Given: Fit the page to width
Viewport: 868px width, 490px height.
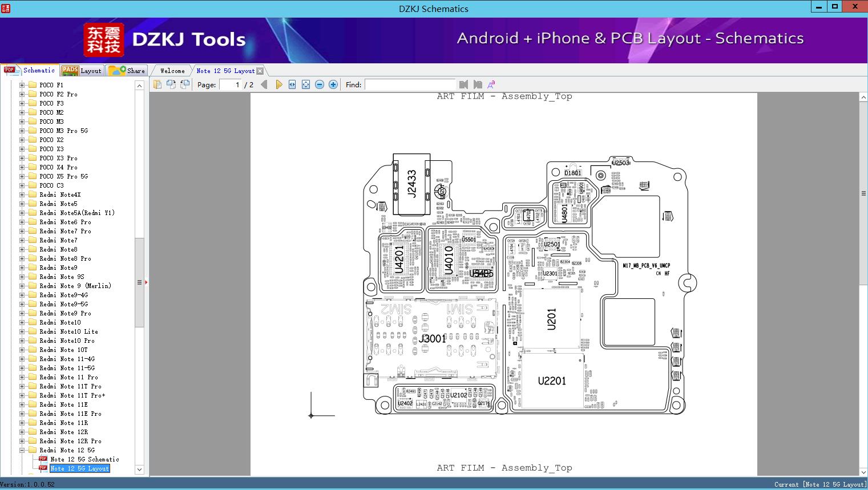Looking at the screenshot, I should click(292, 84).
